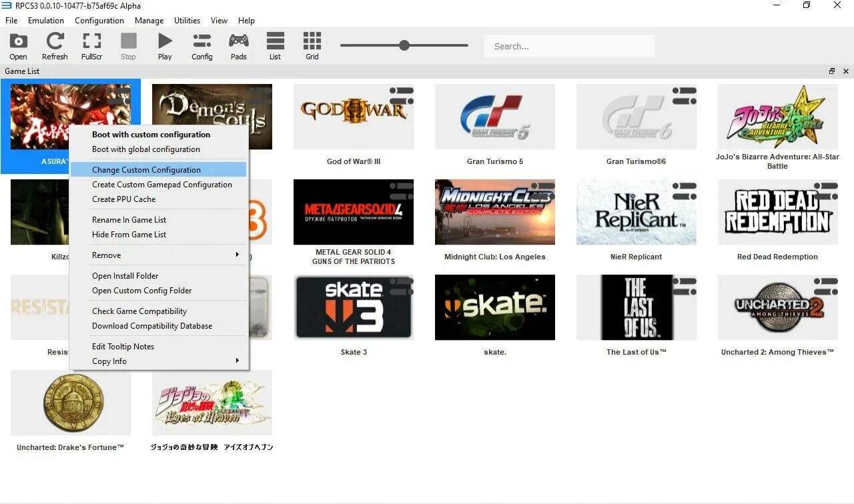Viewport: 854px width, 504px height.
Task: Choose Rename In Game List
Action: coord(159,220)
